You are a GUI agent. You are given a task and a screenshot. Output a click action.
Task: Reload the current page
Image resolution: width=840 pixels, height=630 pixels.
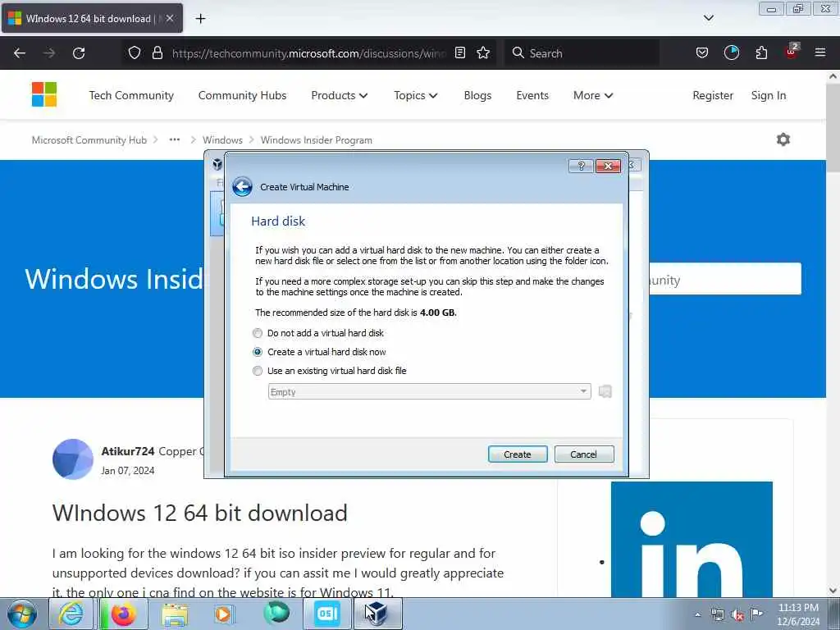point(79,53)
